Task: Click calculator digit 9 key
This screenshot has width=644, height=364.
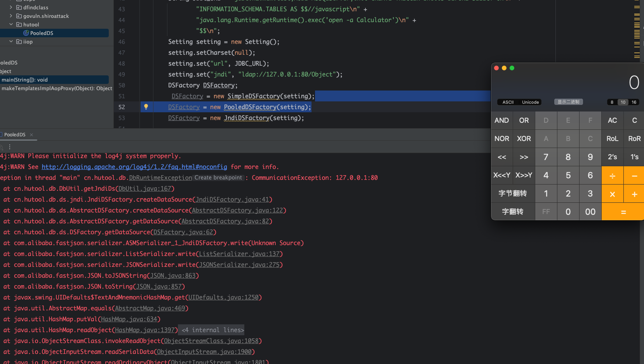Action: click(590, 157)
